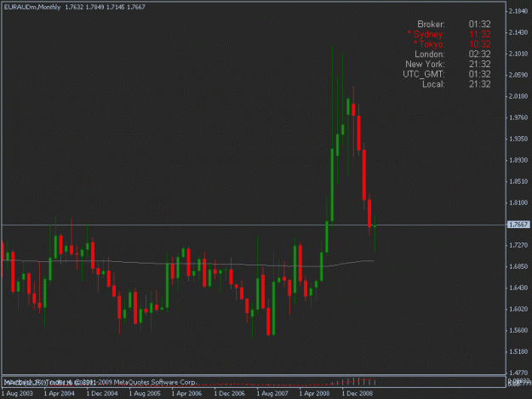Click the 1.8100 price axis label
This screenshot has height=399, width=532.
coord(518,202)
